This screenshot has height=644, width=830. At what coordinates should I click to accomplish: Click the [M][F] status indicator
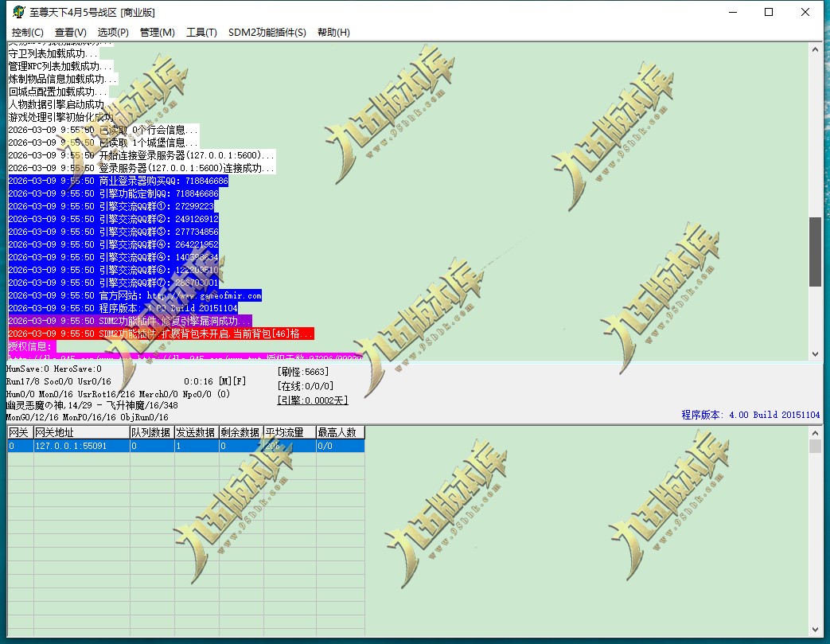click(232, 381)
